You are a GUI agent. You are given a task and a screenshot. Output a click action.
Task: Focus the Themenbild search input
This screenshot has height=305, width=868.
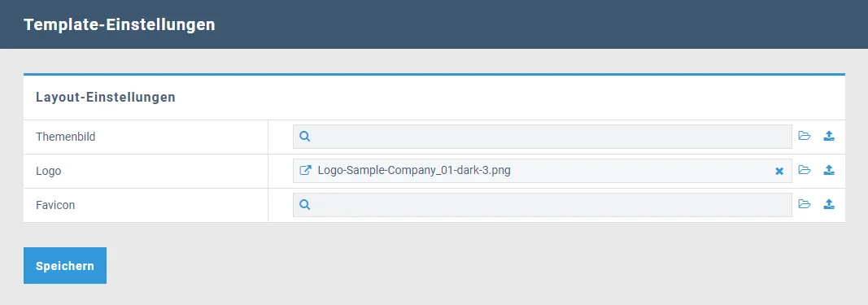pos(543,137)
